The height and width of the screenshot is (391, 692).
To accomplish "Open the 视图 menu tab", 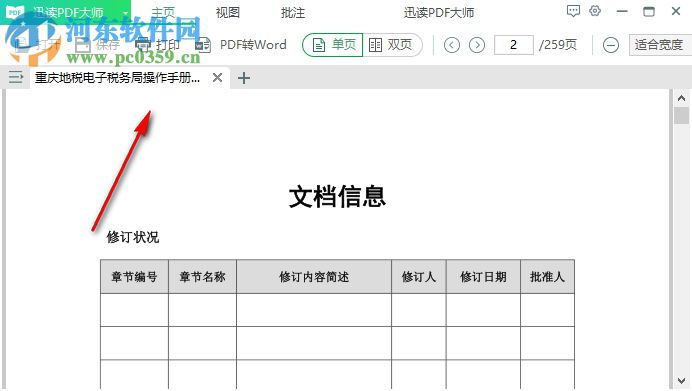I will pos(228,13).
